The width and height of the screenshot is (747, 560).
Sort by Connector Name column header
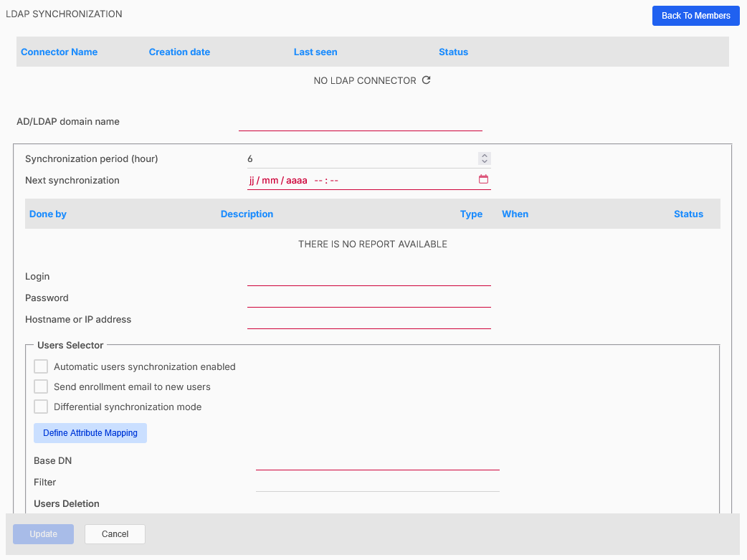pyautogui.click(x=59, y=52)
